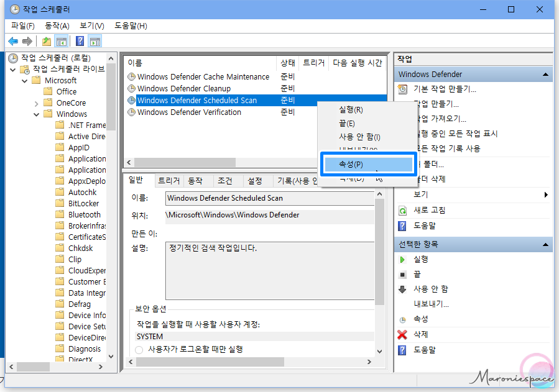This screenshot has width=559, height=392.
Task: Toggle the Show/Hide action pane icon
Action: tap(95, 42)
